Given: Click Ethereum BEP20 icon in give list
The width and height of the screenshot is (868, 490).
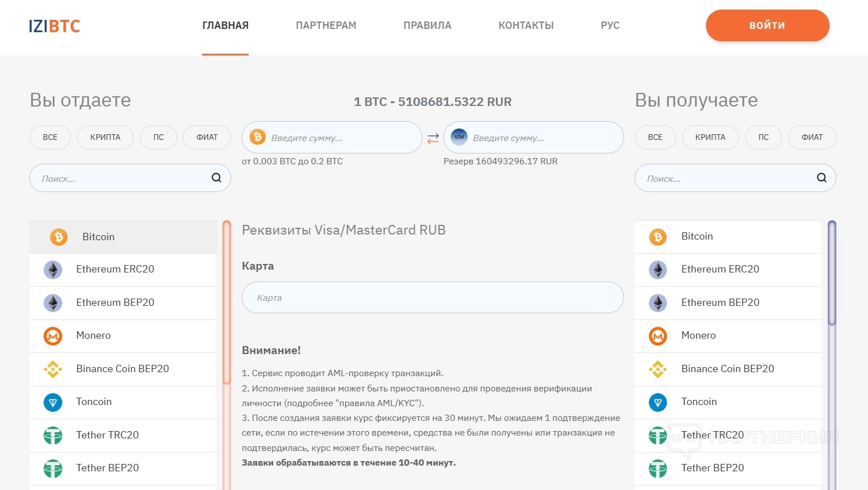Looking at the screenshot, I should 53,303.
